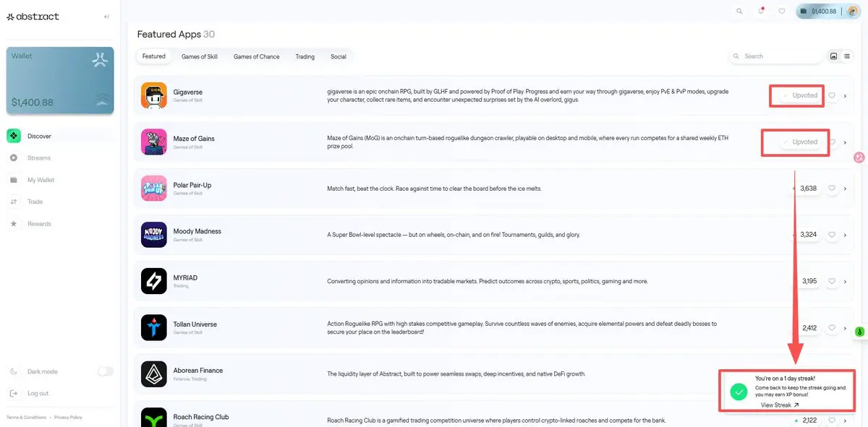Click the Log out icon
868x427 pixels.
click(x=14, y=394)
